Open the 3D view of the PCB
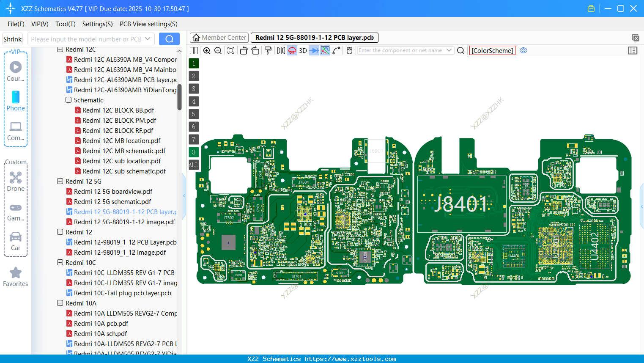644x363 pixels. pos(302,50)
